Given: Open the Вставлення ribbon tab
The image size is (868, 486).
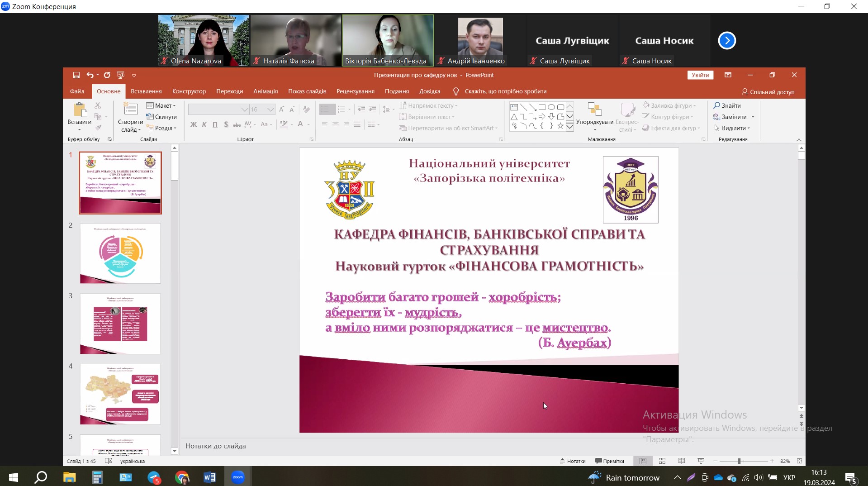Looking at the screenshot, I should pos(146,91).
